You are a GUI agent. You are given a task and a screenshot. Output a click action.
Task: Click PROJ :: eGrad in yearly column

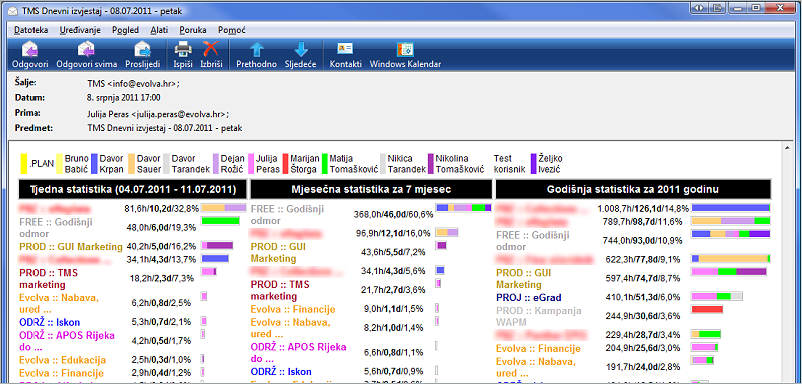click(530, 297)
